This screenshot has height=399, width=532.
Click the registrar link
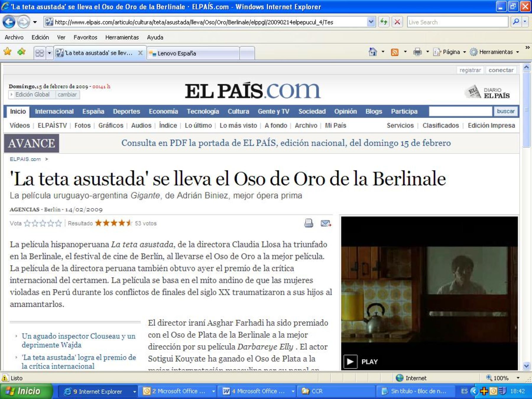(x=470, y=70)
